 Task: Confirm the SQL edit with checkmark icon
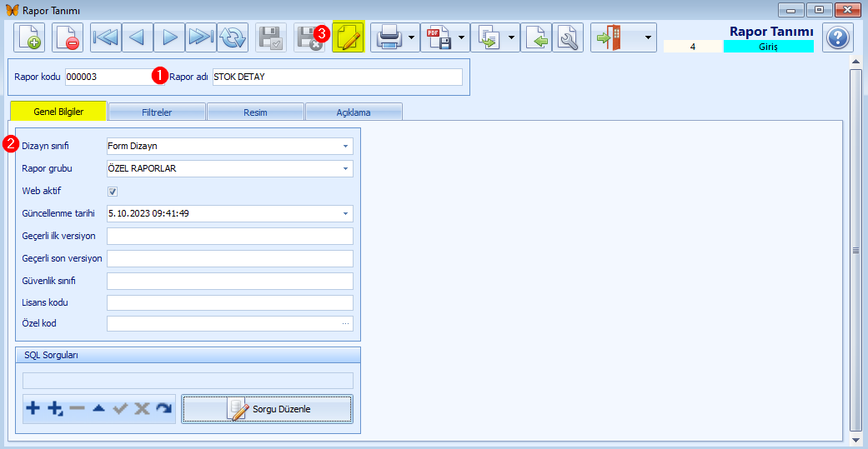[120, 409]
